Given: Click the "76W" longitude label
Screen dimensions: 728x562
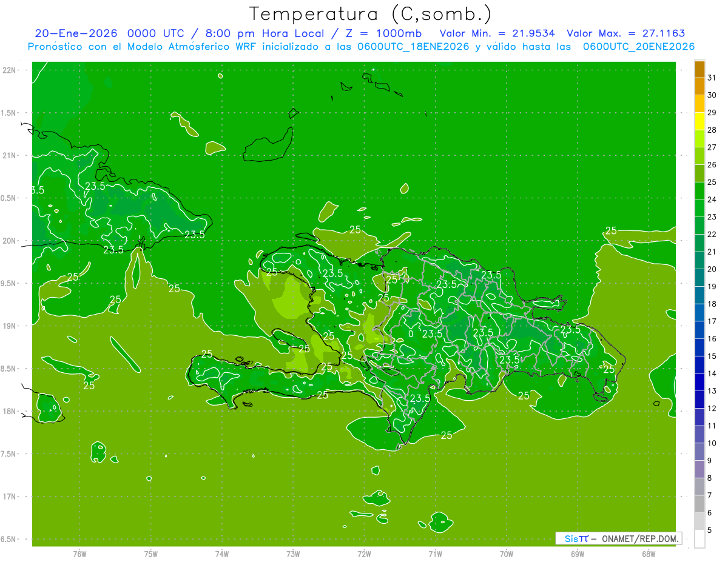Looking at the screenshot, I should pos(79,554).
